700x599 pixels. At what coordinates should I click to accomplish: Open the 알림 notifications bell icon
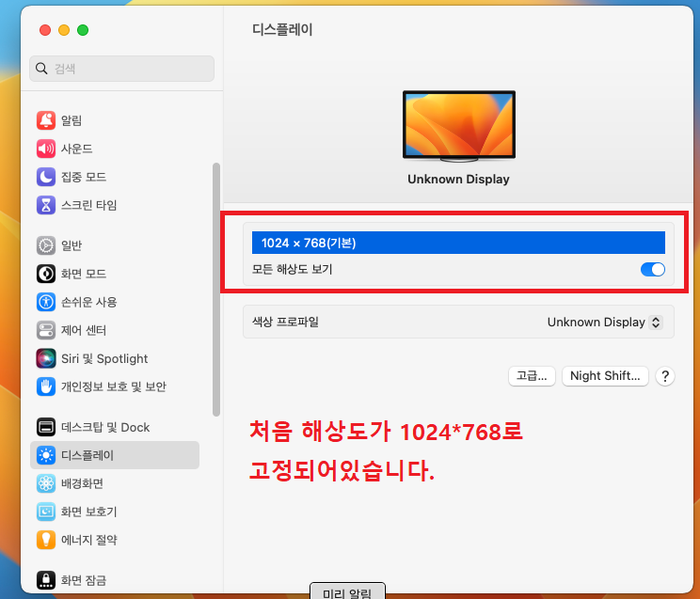click(46, 120)
